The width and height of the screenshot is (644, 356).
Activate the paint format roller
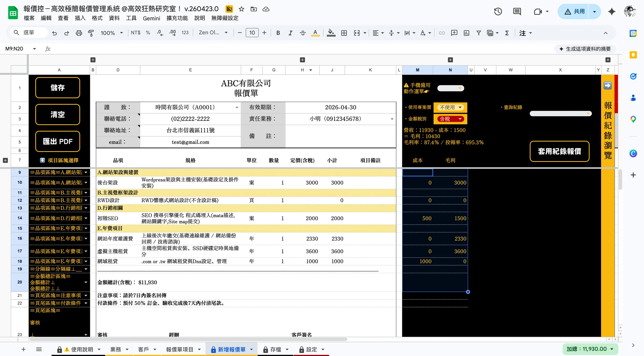tap(91, 33)
